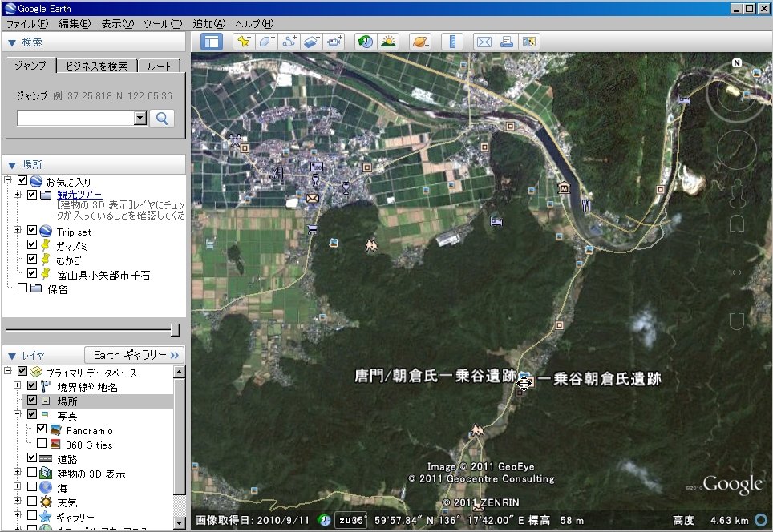Uncheck the Panoramio layer checkbox
The width and height of the screenshot is (773, 532).
[42, 430]
